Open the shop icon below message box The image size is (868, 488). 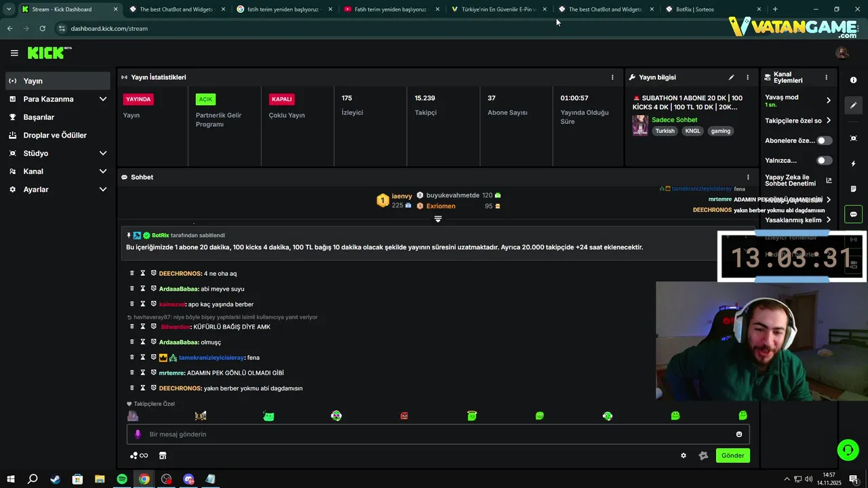click(163, 455)
